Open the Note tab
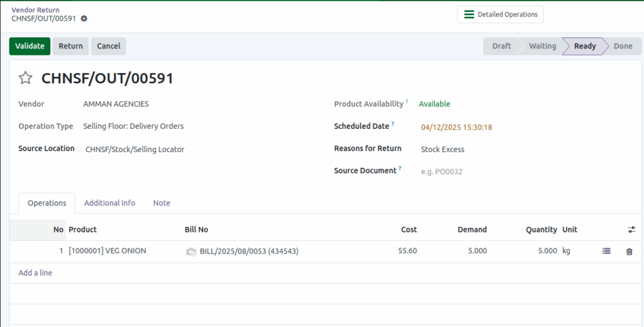 162,203
